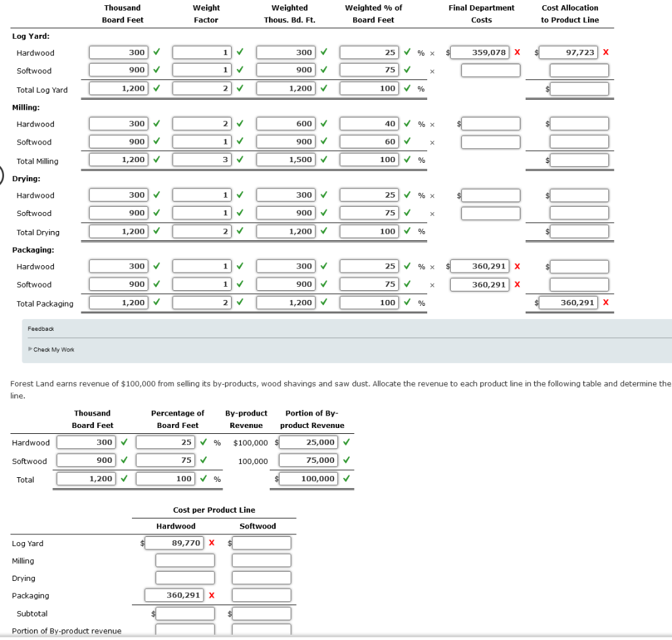
Task: Click Milling Hardwood Cost Allocation field
Action: point(579,124)
